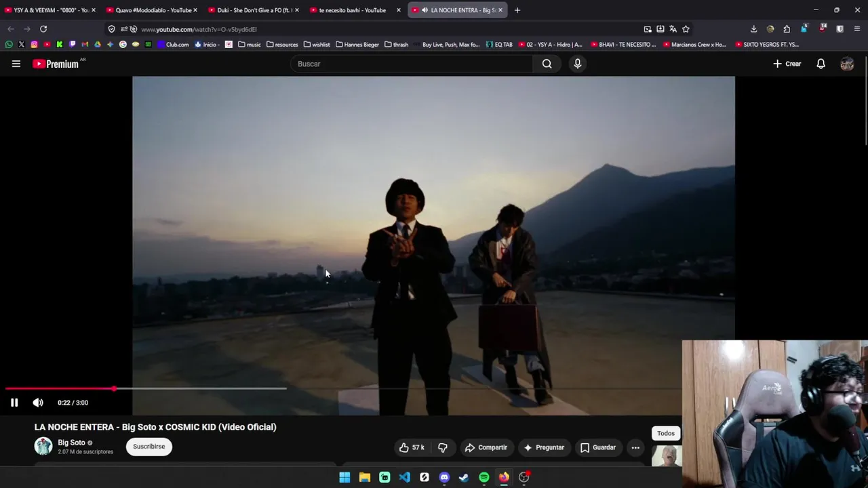Expand the music bookmarks folder
Screen dimensions: 868x488
click(250, 45)
